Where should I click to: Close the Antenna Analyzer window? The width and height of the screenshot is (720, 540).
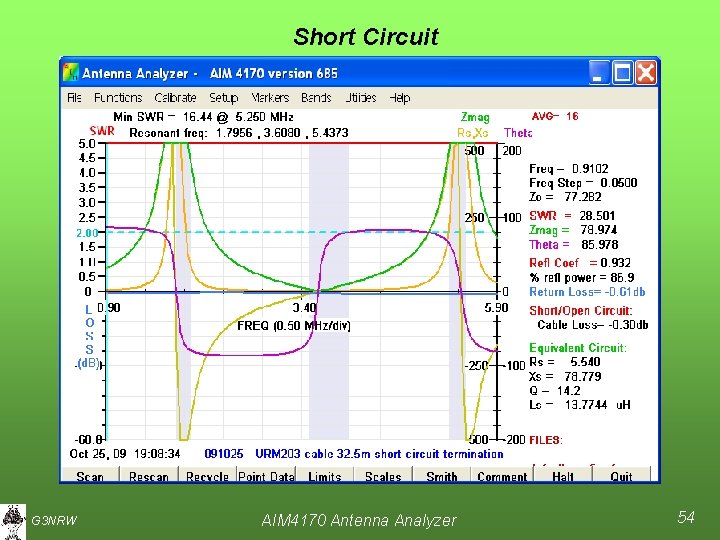pyautogui.click(x=646, y=73)
